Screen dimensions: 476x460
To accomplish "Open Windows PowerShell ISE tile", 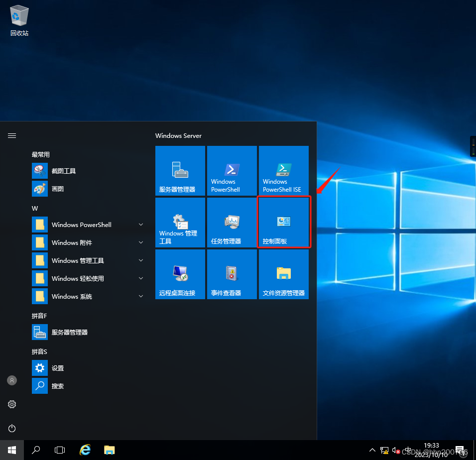I will [x=283, y=171].
